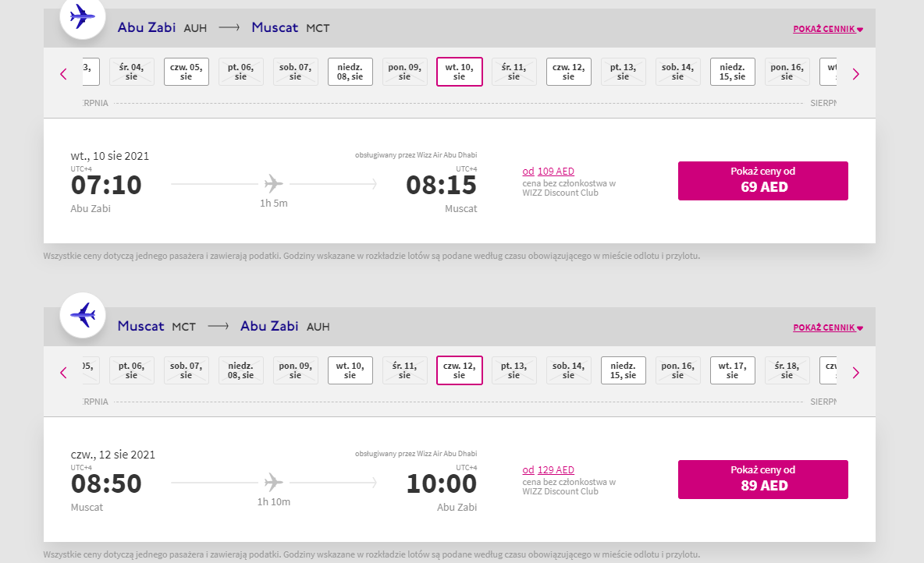The image size is (924, 563).
Task: Select return date pt. 13, sie
Action: pyautogui.click(x=514, y=370)
